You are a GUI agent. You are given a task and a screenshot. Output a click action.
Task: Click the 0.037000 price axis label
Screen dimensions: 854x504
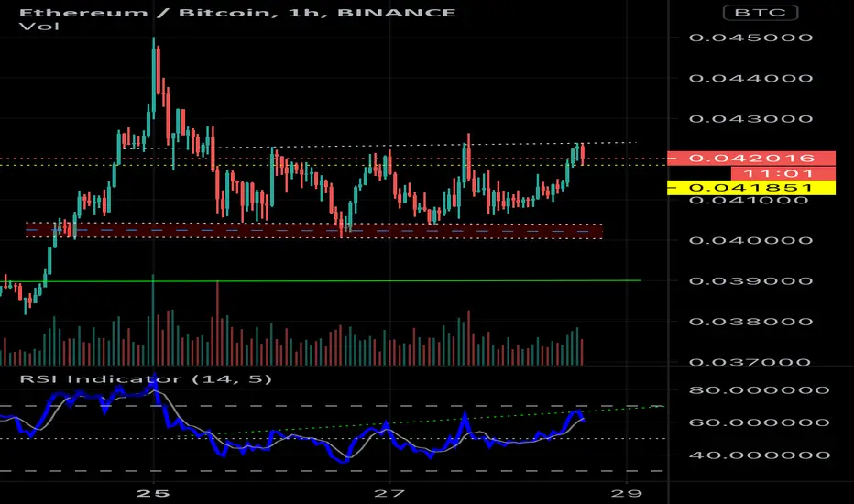(x=751, y=362)
